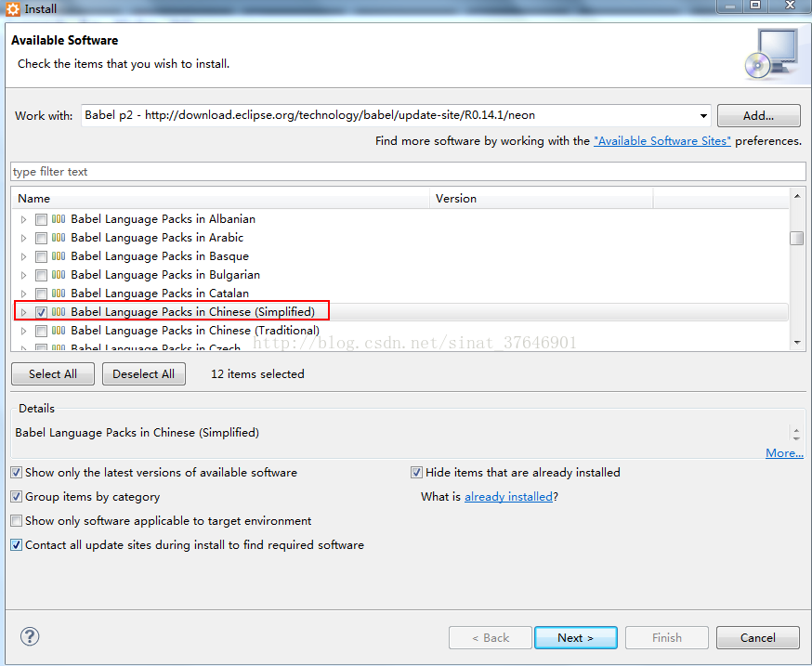This screenshot has width=812, height=666.
Task: Select Babel Language Packs in Catalan row
Action: (160, 294)
